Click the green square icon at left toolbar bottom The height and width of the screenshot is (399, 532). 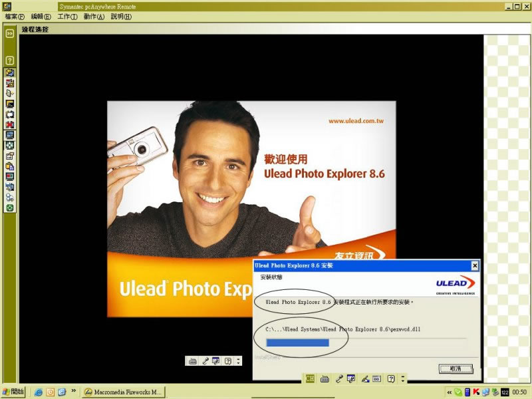point(9,208)
